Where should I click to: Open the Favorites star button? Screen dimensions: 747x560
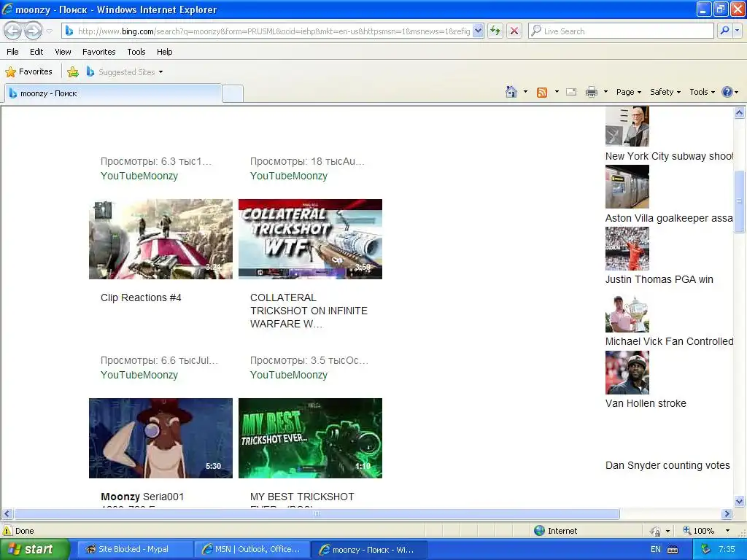[x=28, y=72]
